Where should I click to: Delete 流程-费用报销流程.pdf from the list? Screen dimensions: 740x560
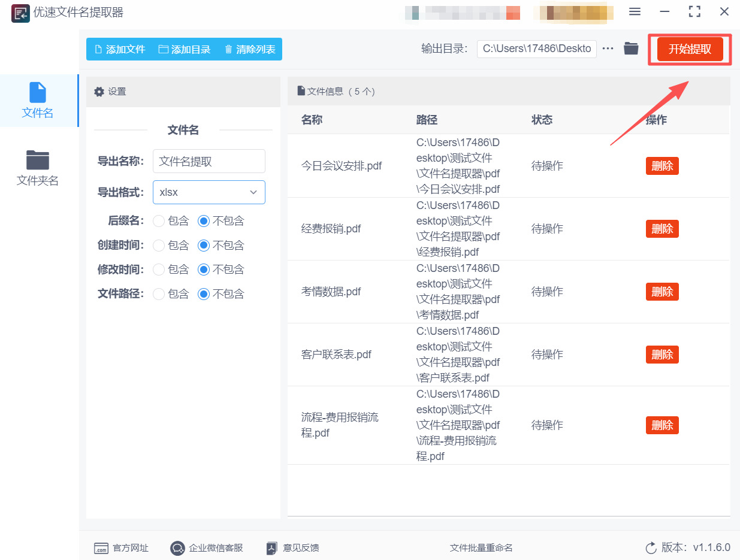(662, 425)
